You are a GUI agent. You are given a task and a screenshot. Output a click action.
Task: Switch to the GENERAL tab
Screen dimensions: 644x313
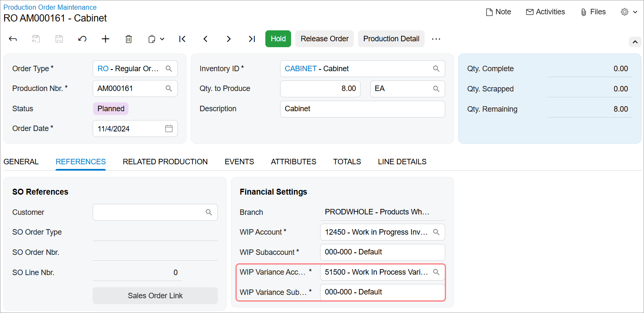tap(21, 162)
